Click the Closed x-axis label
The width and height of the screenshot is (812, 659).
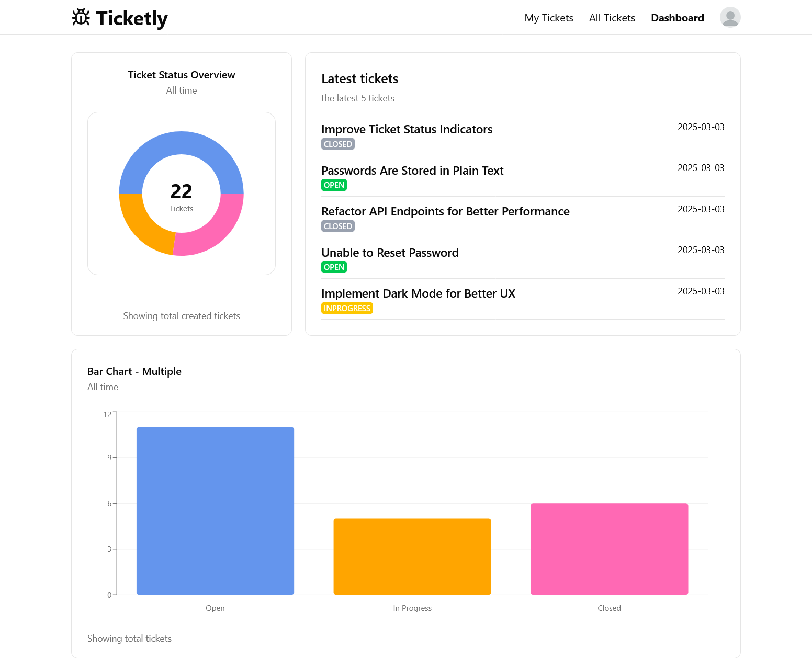tap(609, 608)
